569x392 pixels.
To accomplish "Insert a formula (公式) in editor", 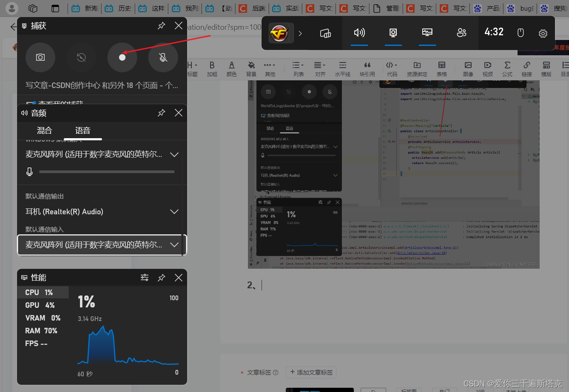I will click(507, 69).
